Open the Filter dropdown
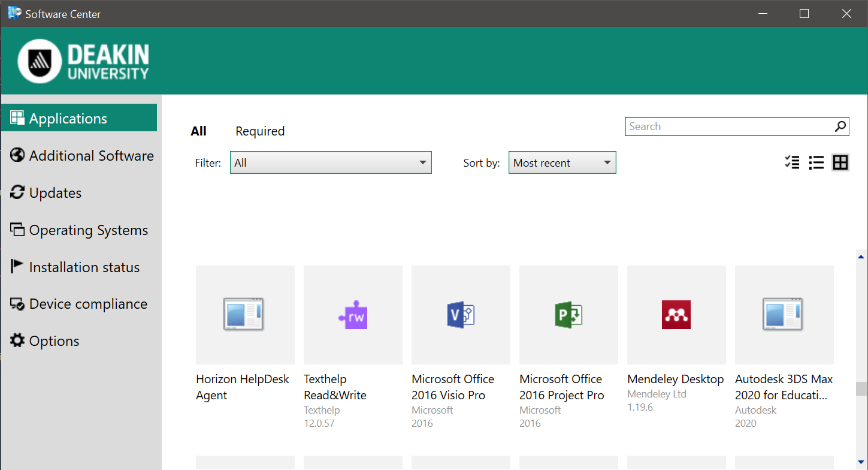The image size is (868, 470). pos(331,162)
